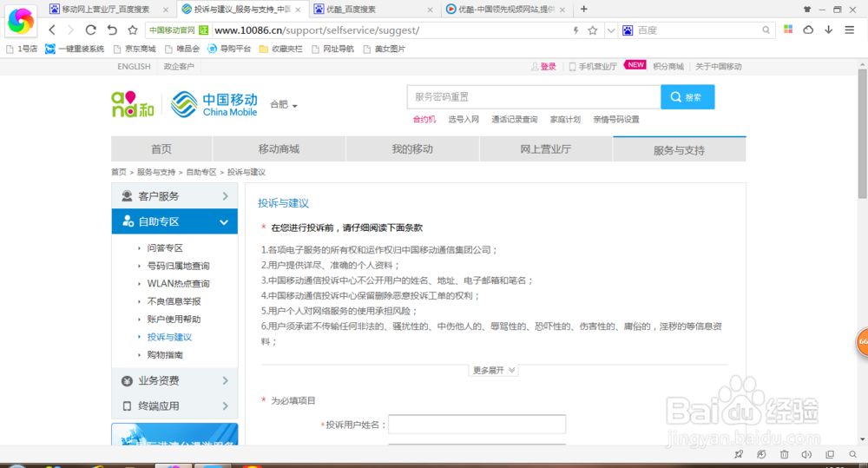
Task: Click the 投诉用户姓名 input field
Action: [x=477, y=425]
